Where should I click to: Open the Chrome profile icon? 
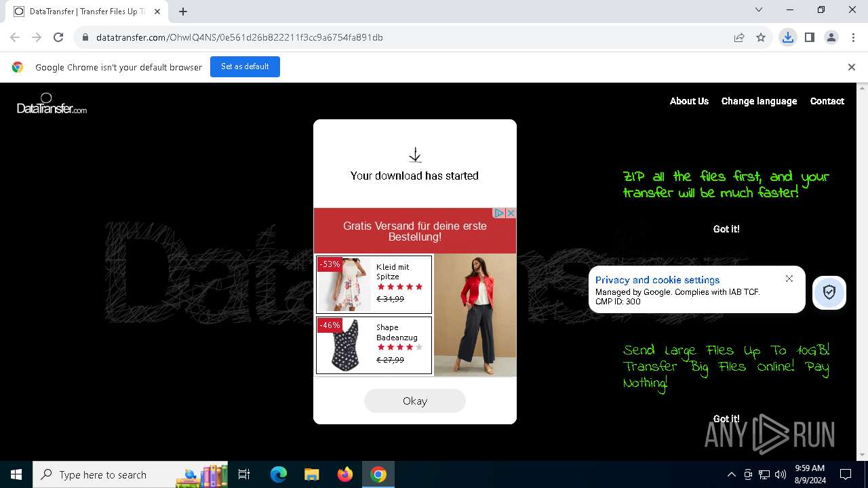coord(831,37)
